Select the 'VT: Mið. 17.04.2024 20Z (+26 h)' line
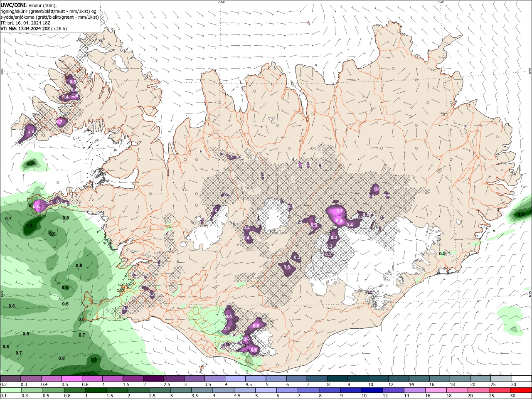Image resolution: width=532 pixels, height=399 pixels. click(34, 29)
